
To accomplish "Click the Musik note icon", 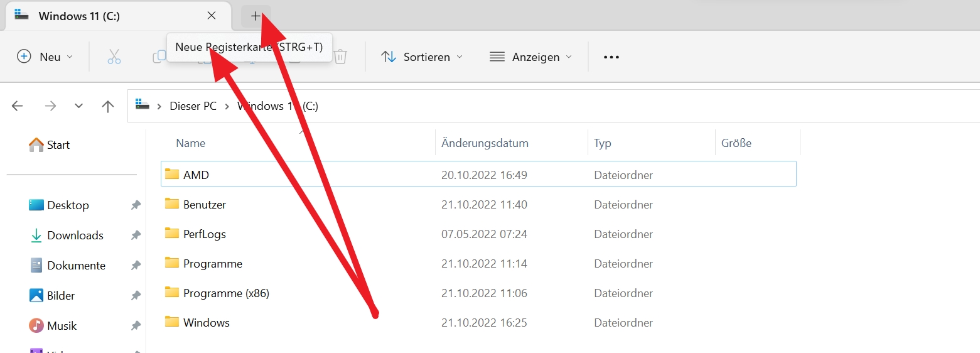I will 36,325.
